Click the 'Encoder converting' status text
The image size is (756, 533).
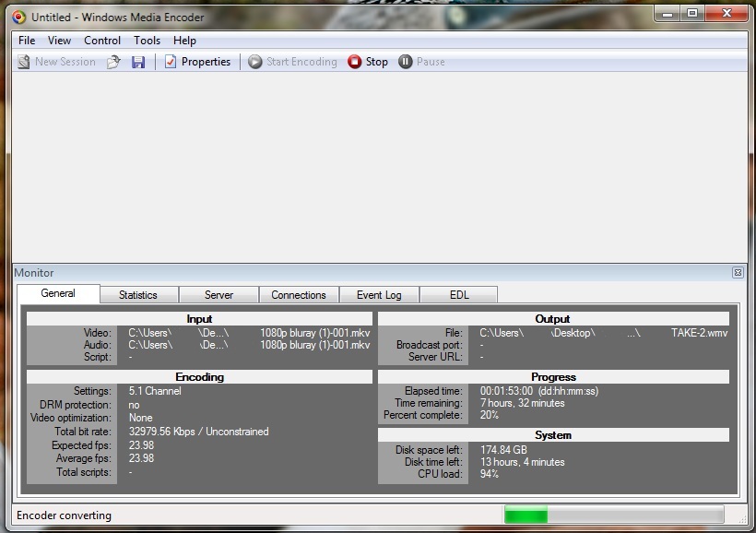pos(65,515)
